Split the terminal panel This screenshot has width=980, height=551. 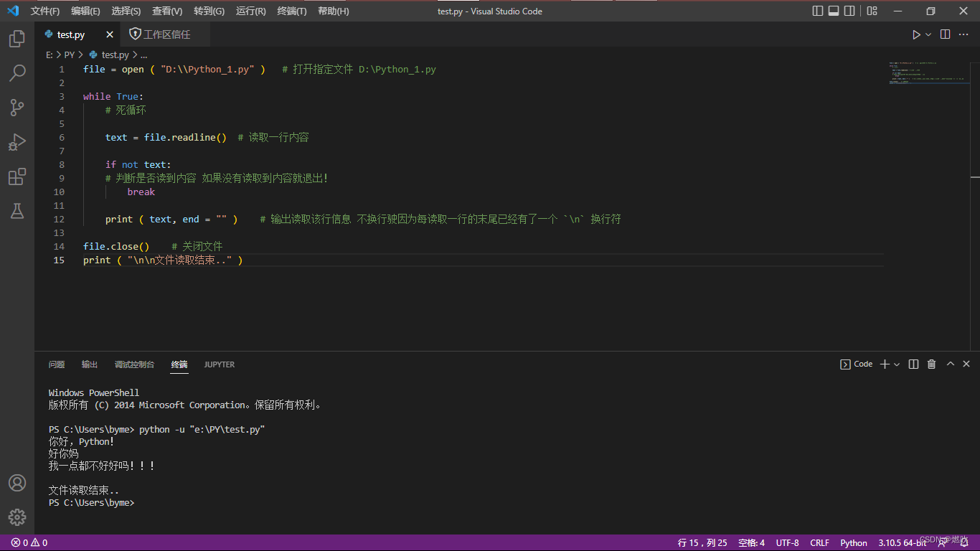pos(913,364)
